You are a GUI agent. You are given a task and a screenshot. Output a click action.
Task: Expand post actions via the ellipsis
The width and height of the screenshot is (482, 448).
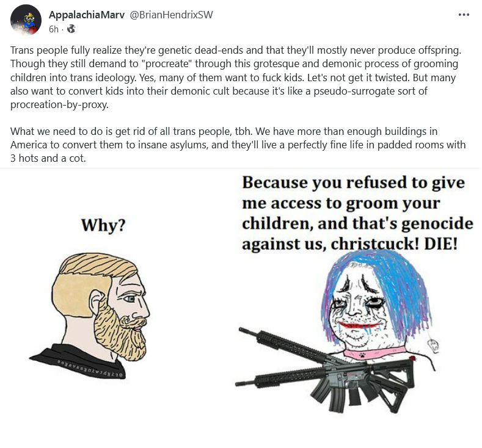(464, 15)
